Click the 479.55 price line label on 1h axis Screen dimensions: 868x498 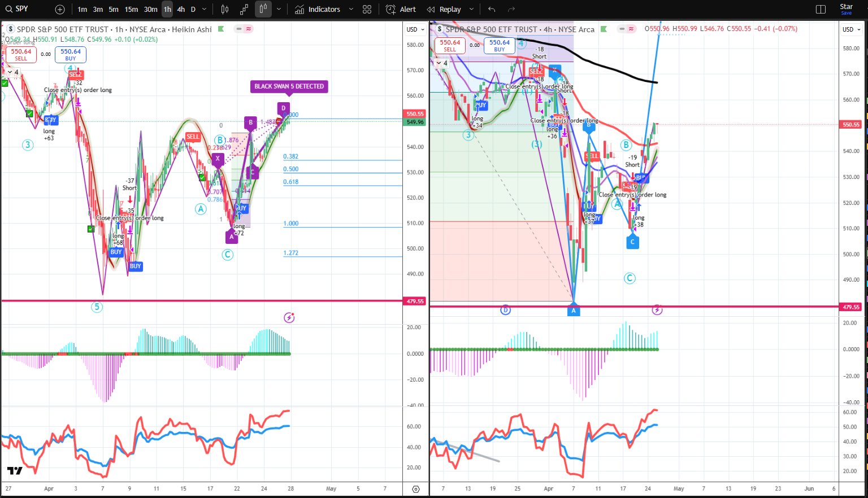click(x=415, y=301)
